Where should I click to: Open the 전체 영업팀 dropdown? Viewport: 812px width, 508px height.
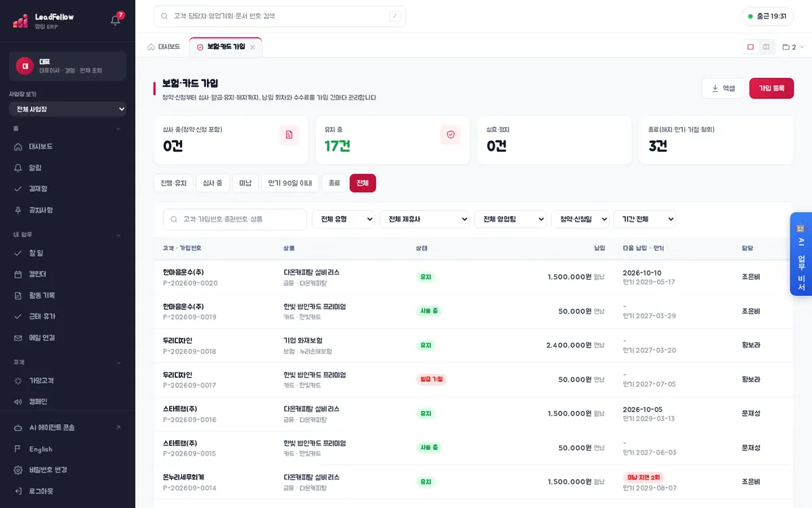tap(511, 219)
